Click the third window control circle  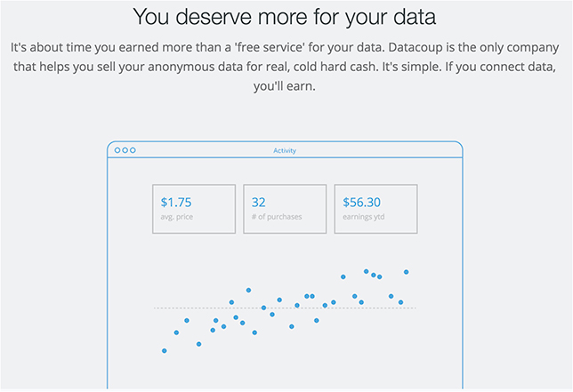point(133,150)
